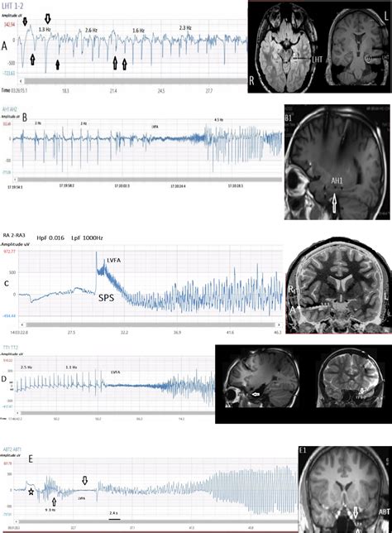Click the 27.7 time tick in panel A
The image size is (392, 533).
click(x=209, y=91)
